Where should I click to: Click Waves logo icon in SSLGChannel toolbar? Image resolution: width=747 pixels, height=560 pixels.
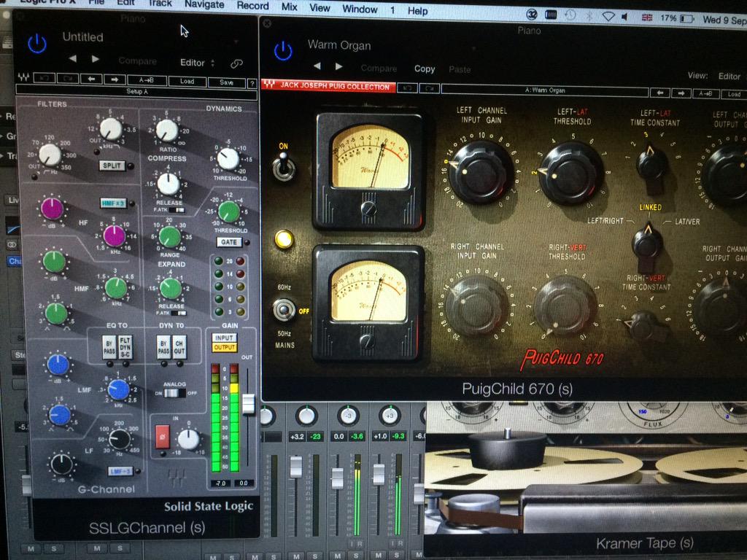pyautogui.click(x=23, y=77)
